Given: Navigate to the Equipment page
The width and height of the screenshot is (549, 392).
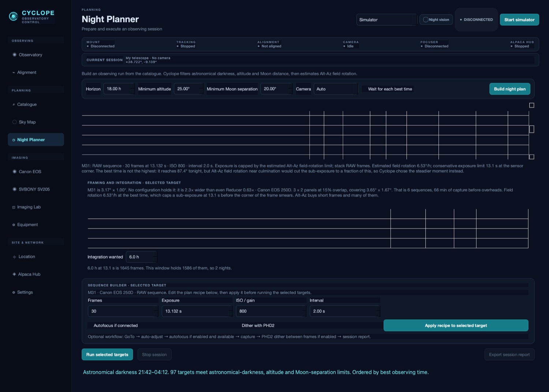Looking at the screenshot, I should [x=36, y=225].
